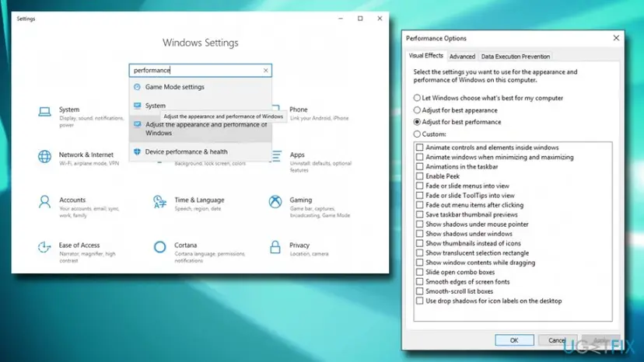This screenshot has width=644, height=362.
Task: Close the Performance Options dialog
Action: (x=616, y=38)
